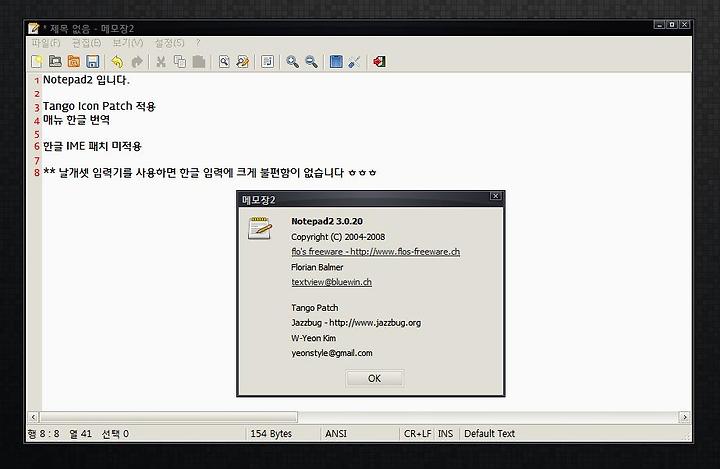Click the 행 8 : 8 status field
The height and width of the screenshot is (469, 720).
click(x=44, y=434)
